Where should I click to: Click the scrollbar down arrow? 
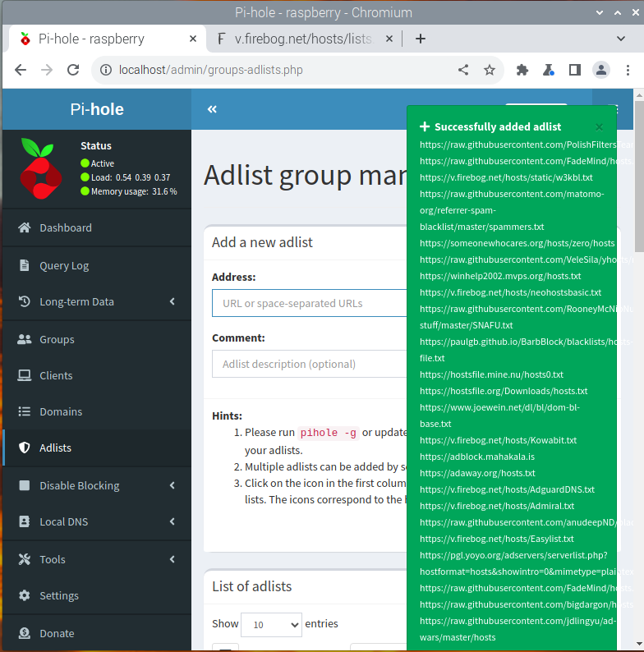639,645
